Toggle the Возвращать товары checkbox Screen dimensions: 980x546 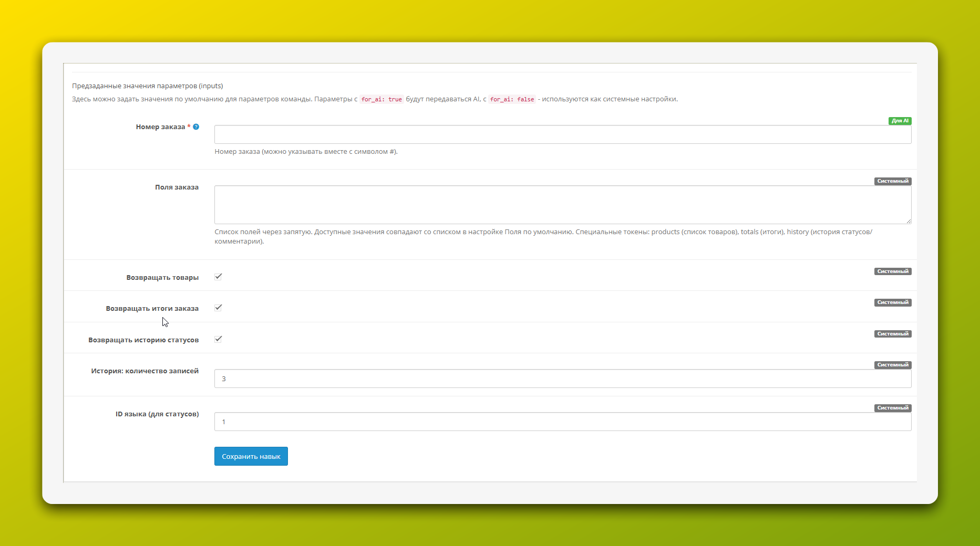(x=218, y=277)
